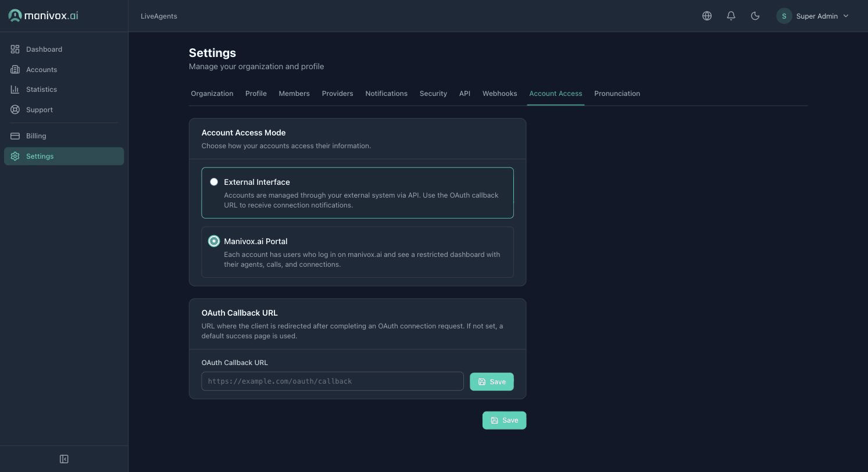This screenshot has width=868, height=472.
Task: Click the Settings sidebar item
Action: [x=64, y=156]
